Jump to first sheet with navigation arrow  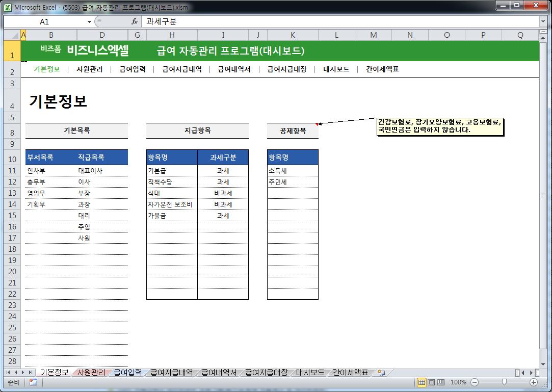(x=8, y=372)
